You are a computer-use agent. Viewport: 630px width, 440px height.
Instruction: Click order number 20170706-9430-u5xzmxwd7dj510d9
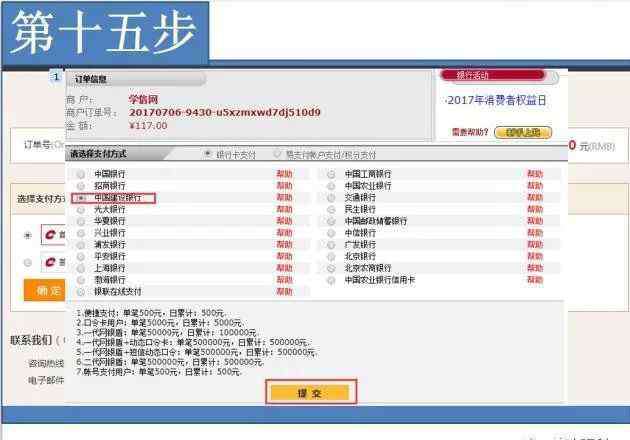point(225,112)
